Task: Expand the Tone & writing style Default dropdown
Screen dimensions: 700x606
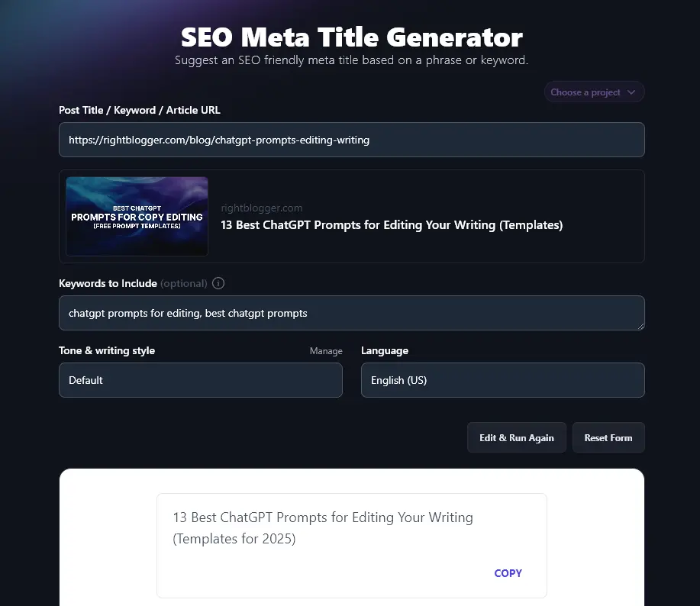Action: (200, 380)
